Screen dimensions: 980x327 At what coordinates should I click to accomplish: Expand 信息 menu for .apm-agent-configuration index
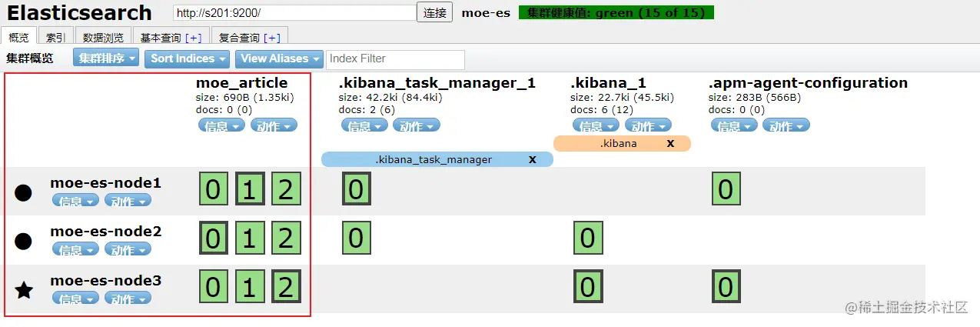(735, 125)
